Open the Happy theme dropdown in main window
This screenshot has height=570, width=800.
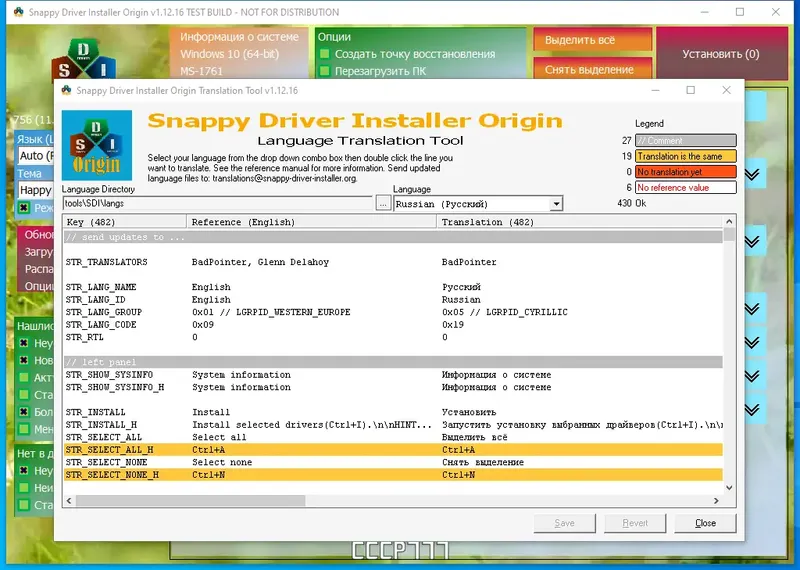point(35,190)
